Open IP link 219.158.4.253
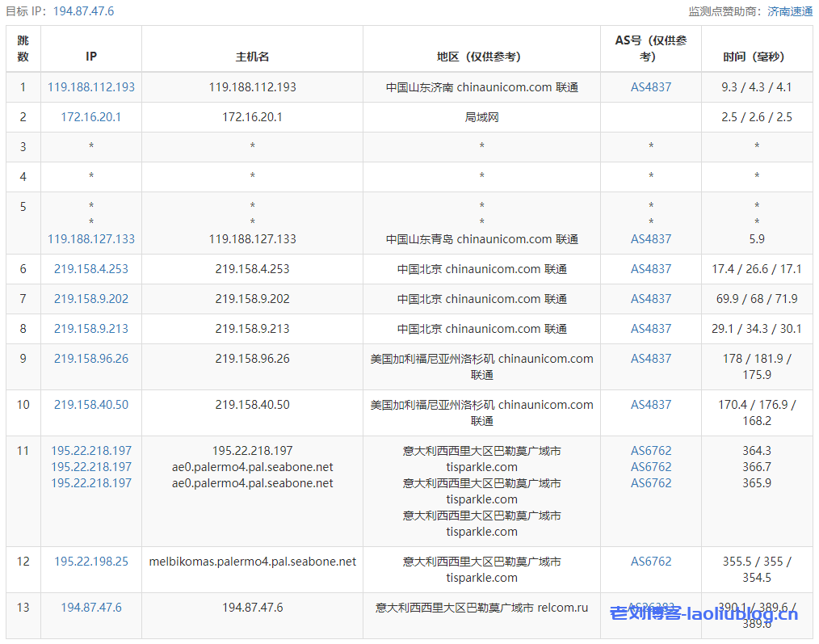 pyautogui.click(x=91, y=269)
